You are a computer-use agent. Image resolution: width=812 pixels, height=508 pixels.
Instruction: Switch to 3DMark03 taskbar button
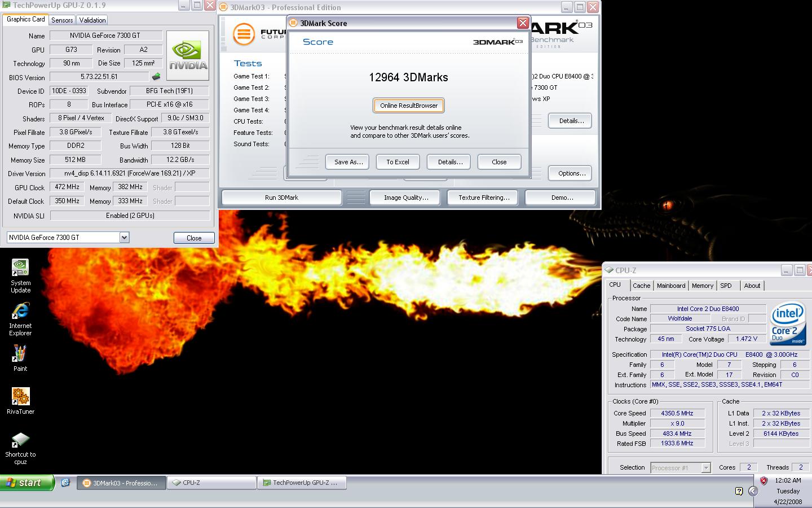click(122, 483)
